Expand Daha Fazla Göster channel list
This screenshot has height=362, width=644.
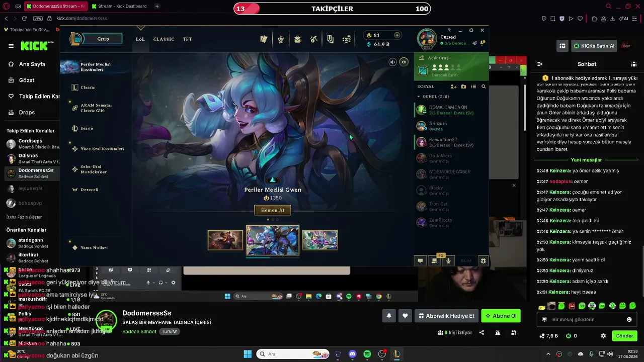[x=24, y=217]
